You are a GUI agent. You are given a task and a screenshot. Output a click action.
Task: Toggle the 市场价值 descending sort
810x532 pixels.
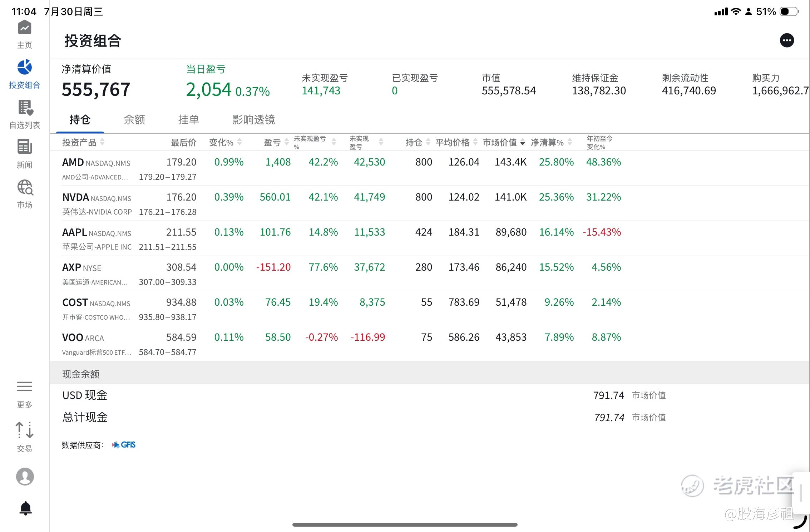coord(504,142)
